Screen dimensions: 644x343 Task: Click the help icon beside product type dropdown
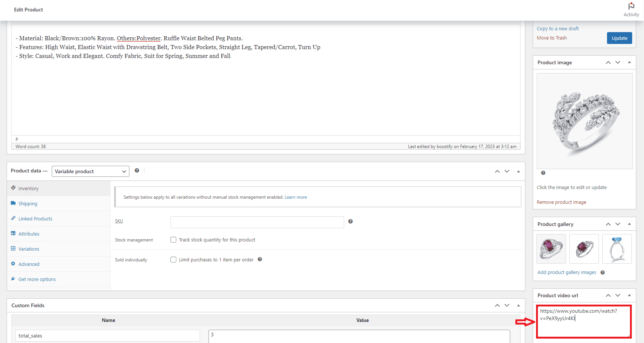(137, 171)
